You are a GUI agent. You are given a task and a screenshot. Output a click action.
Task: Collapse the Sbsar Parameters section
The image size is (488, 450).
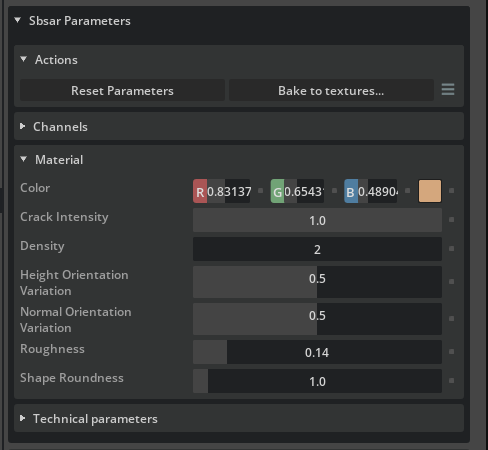pos(18,20)
